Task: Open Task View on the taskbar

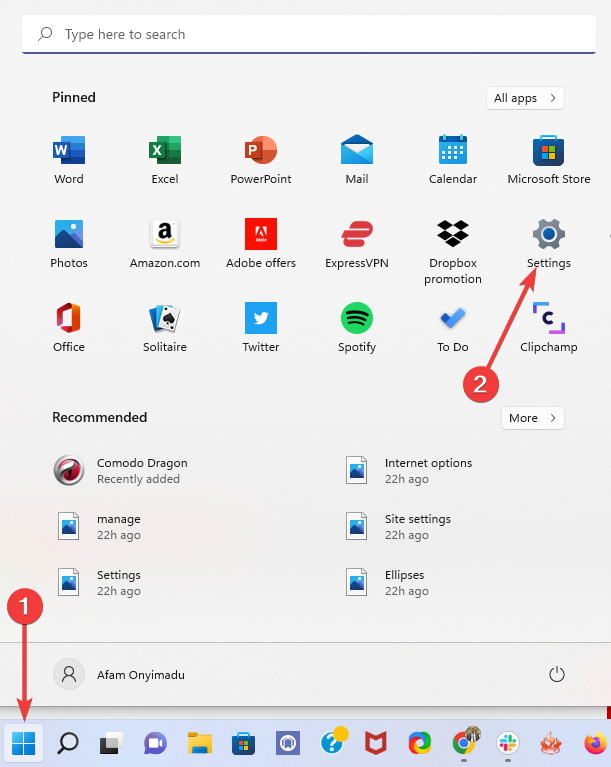Action: click(x=112, y=744)
